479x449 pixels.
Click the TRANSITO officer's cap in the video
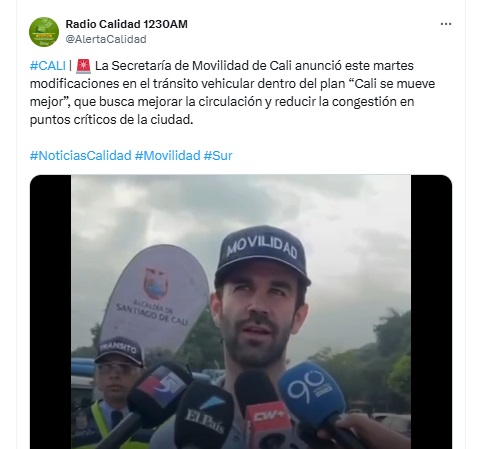(119, 350)
